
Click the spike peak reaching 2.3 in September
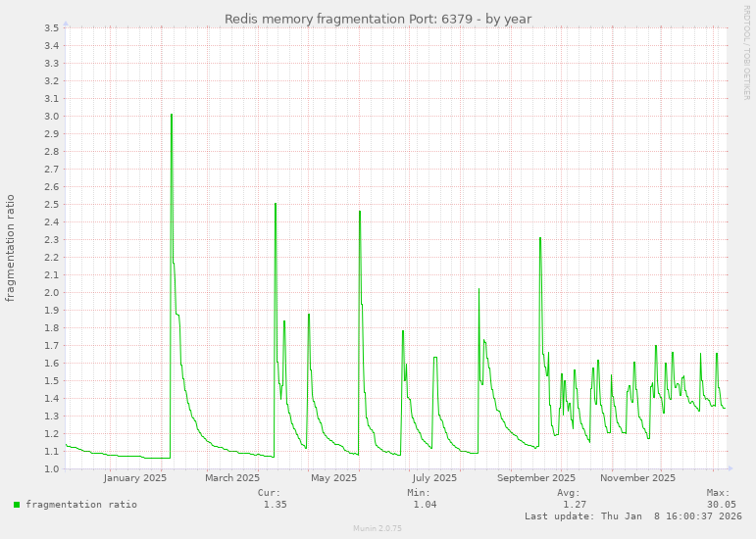tap(540, 238)
